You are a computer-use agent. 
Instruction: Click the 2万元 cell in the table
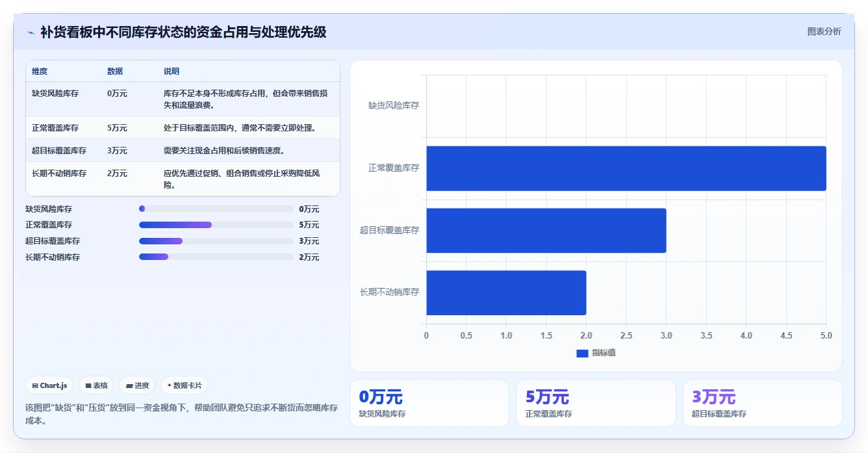[118, 174]
